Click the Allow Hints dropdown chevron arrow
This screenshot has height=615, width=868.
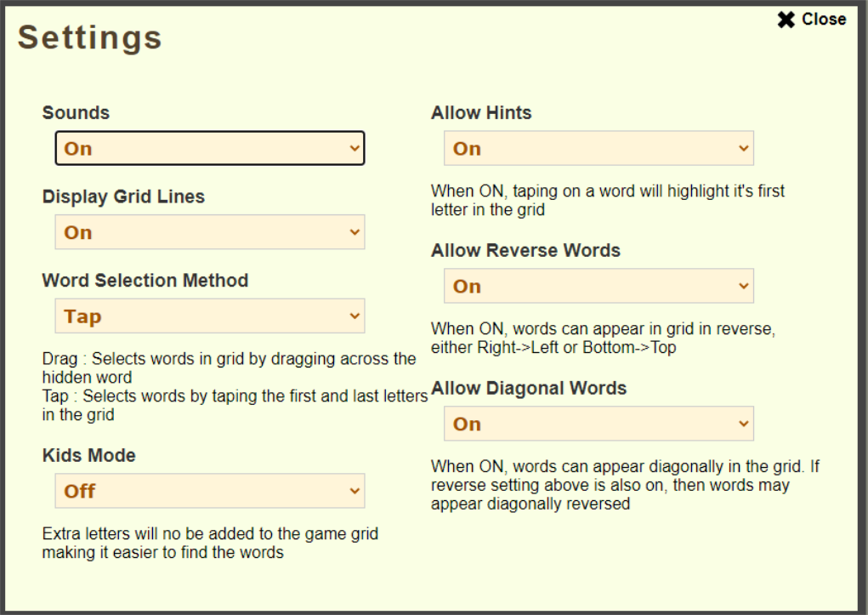(744, 148)
